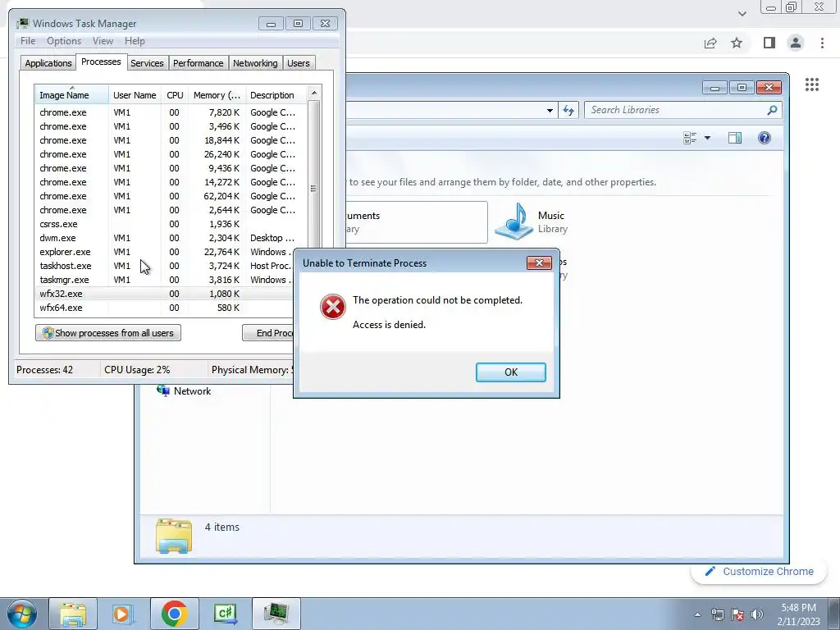Bookmark page with Chrome star icon
Viewport: 840px width, 630px height.
pyautogui.click(x=737, y=43)
